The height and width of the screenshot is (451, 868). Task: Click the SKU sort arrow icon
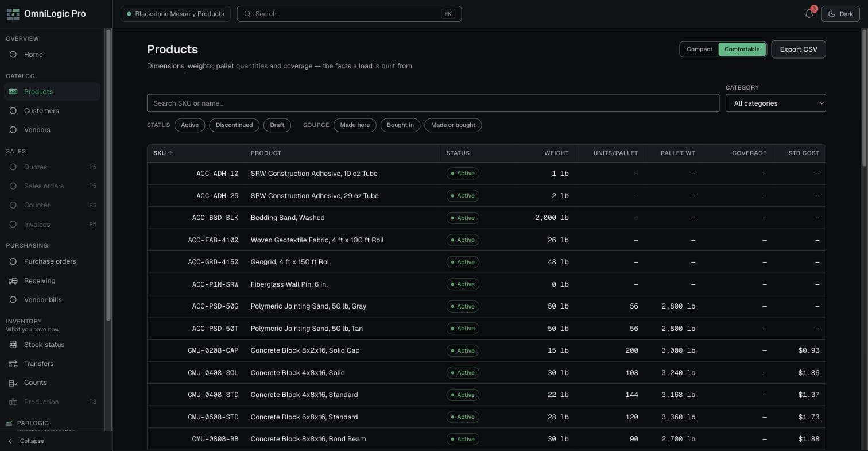pyautogui.click(x=170, y=153)
